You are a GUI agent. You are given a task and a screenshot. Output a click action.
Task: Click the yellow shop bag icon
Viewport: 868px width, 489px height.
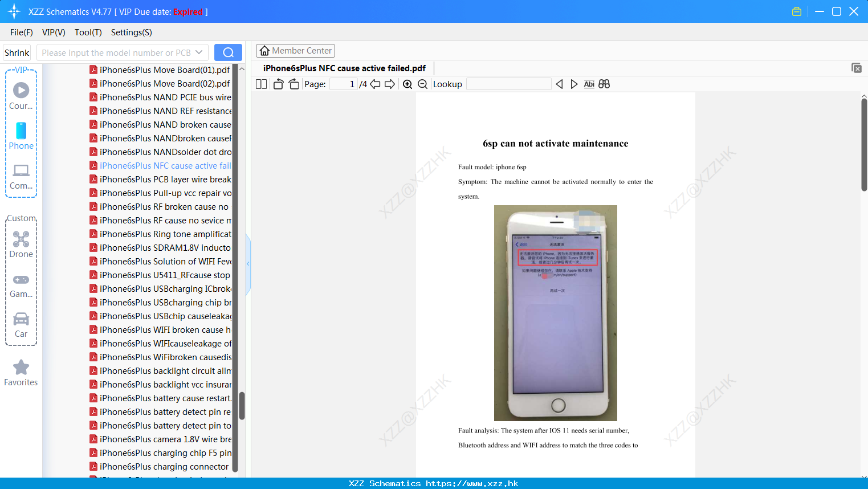[797, 11]
